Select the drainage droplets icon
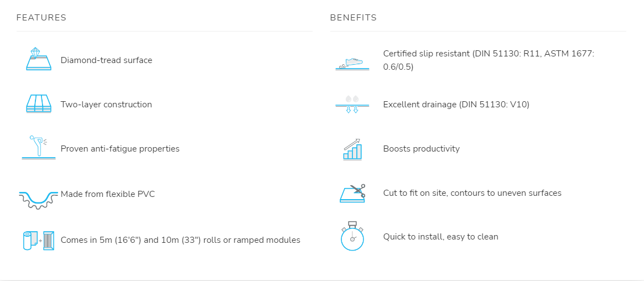Viewport: 644px width, 281px height. 352,105
